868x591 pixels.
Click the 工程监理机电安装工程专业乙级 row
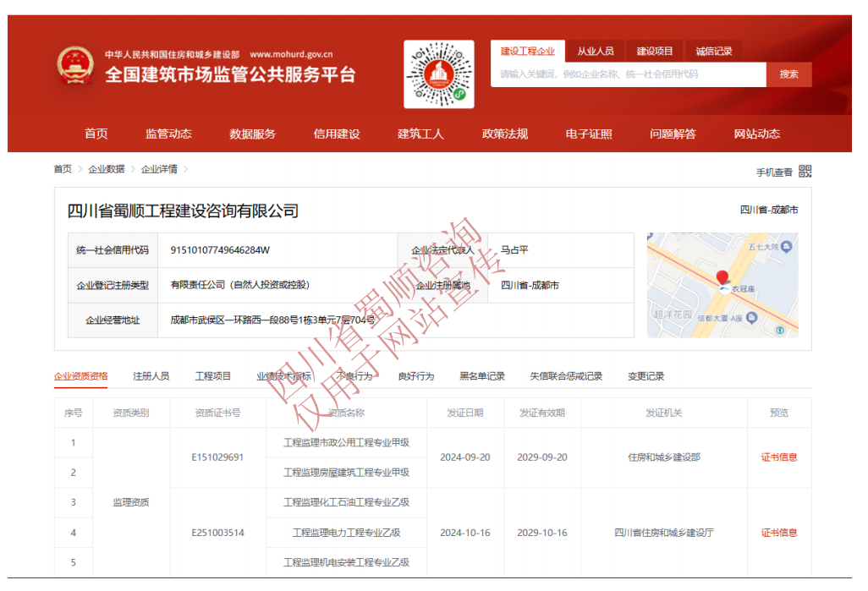[x=347, y=562]
